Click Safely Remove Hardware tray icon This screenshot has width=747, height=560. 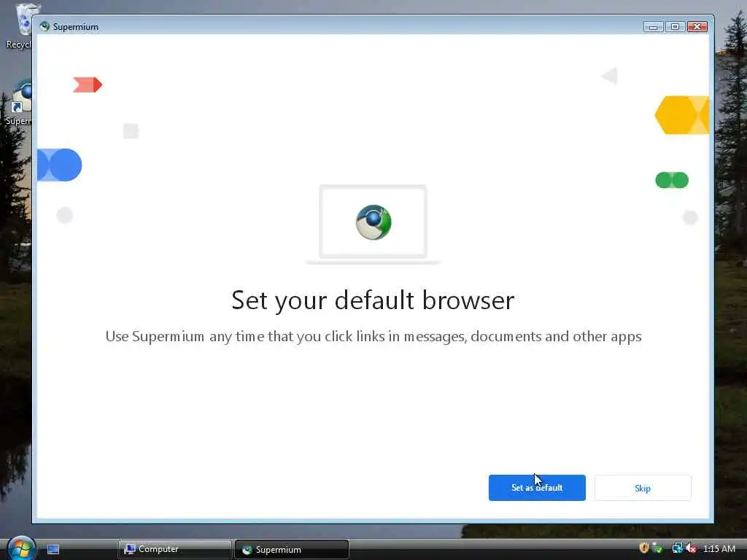coord(657,548)
